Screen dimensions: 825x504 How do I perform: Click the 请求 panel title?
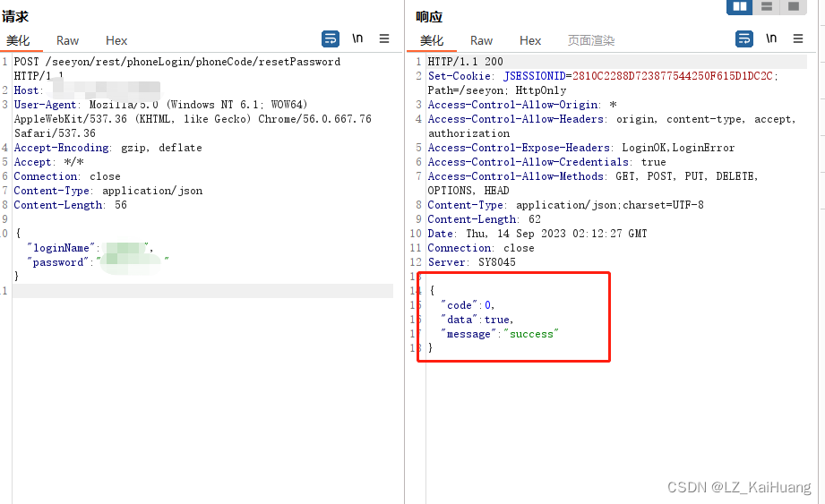click(x=15, y=17)
